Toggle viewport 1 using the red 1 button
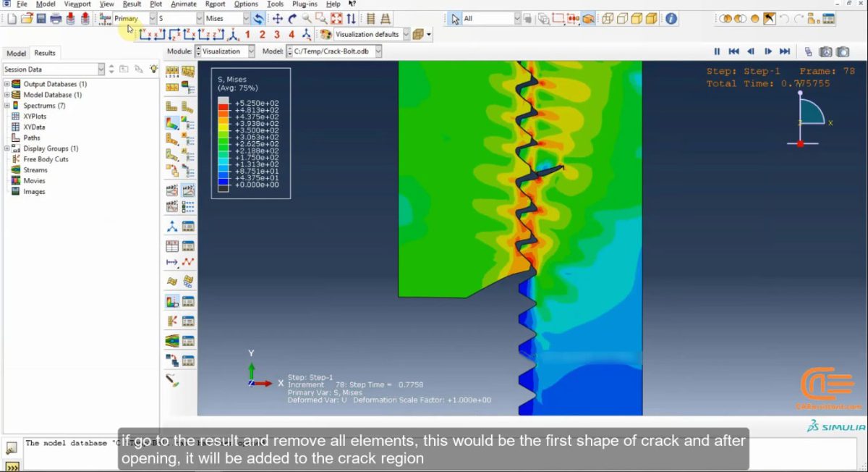Image resolution: width=868 pixels, height=472 pixels. [248, 34]
